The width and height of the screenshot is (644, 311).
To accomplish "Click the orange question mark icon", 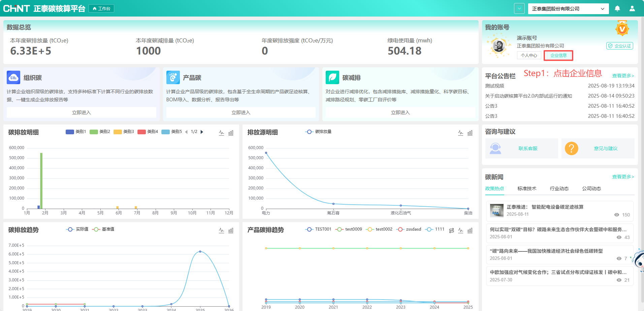I will [571, 148].
